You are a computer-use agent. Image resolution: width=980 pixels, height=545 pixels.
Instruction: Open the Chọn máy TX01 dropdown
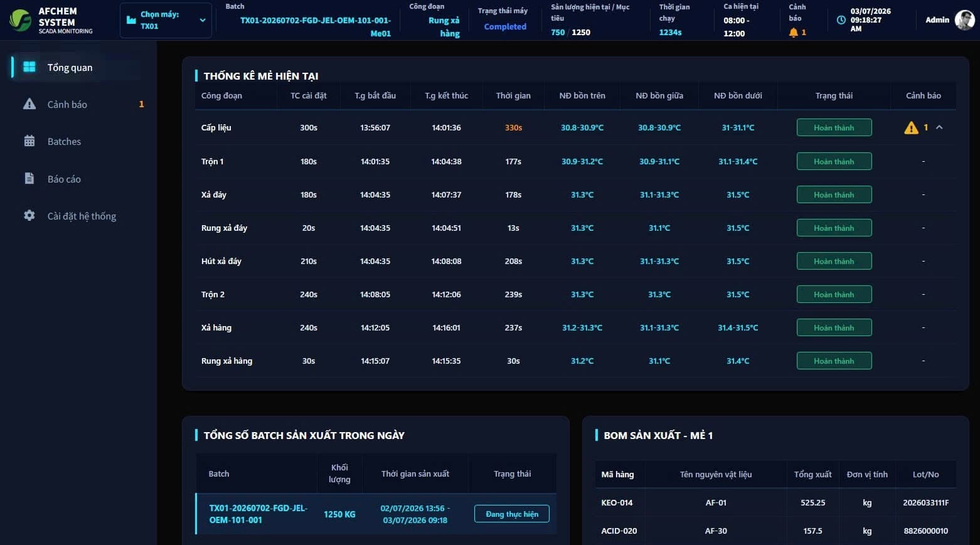point(166,20)
